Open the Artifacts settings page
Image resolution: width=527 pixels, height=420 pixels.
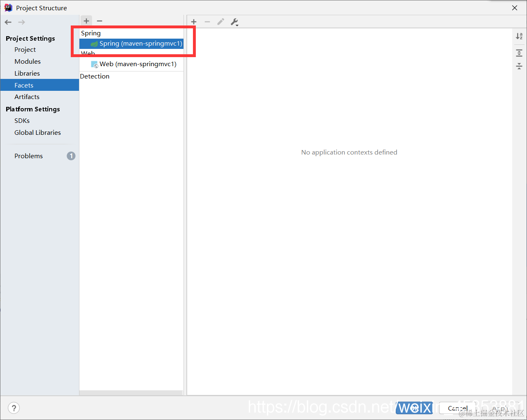coord(27,97)
